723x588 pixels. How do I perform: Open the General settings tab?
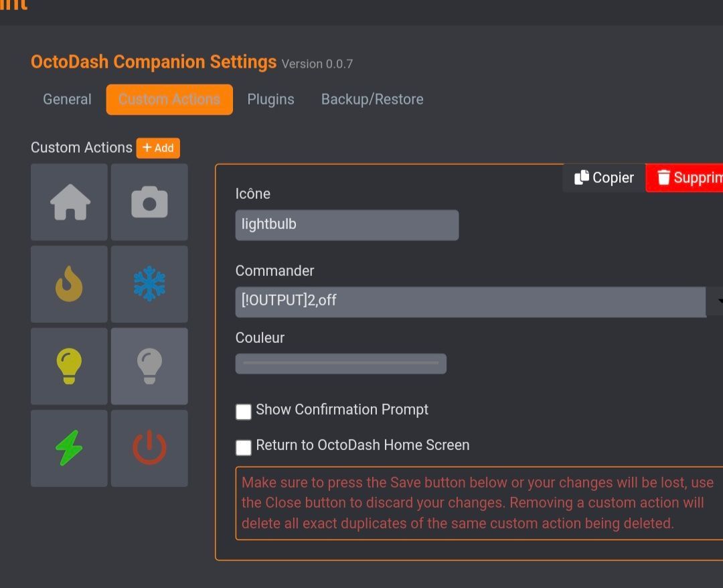pos(67,100)
